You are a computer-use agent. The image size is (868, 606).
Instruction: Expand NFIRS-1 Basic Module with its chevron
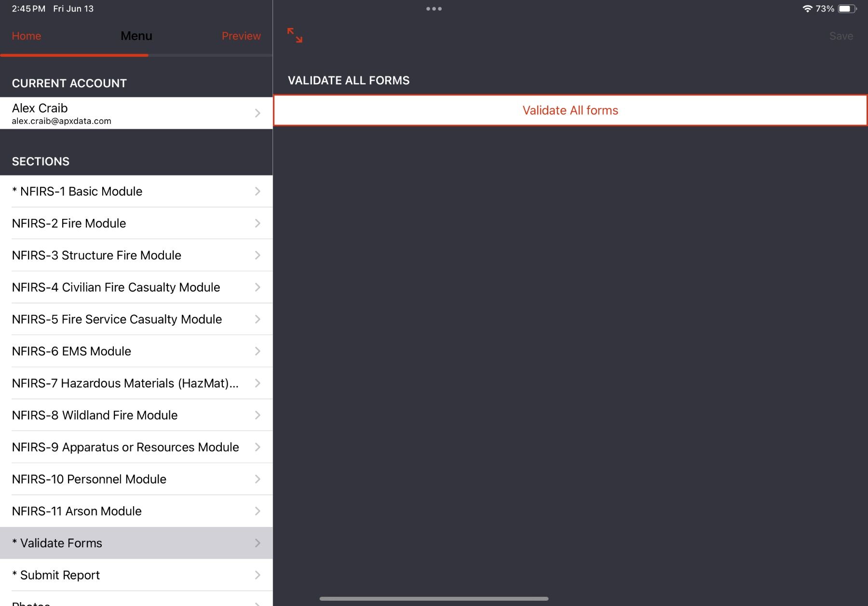(x=257, y=191)
